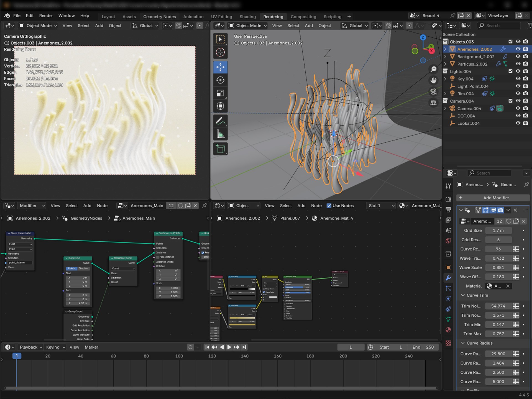Screen dimensions: 532x399
Task: Toggle camera view in viewport
Action: (433, 91)
